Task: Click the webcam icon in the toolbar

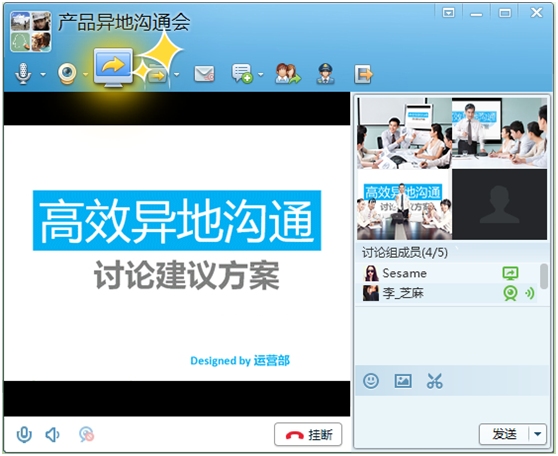Action: pos(67,73)
